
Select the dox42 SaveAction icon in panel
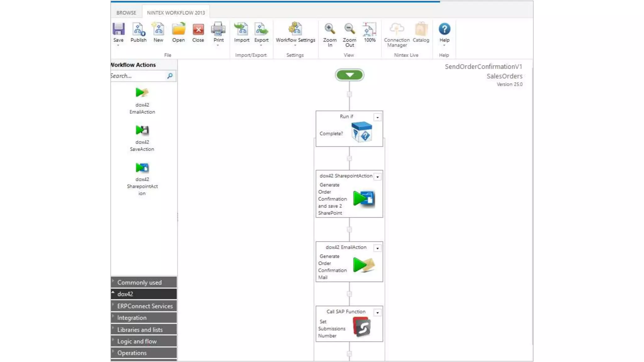pyautogui.click(x=142, y=130)
